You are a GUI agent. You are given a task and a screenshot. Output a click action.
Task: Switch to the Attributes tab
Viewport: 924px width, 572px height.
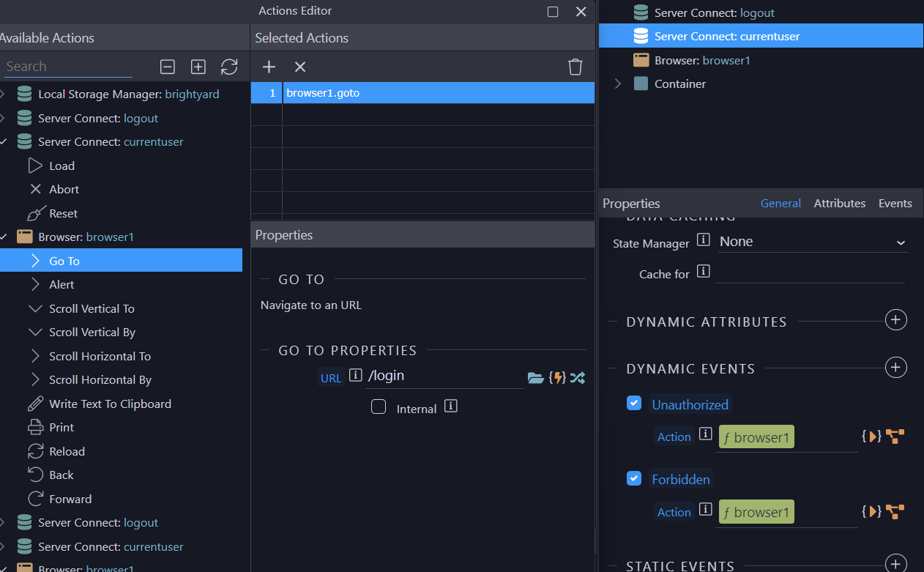point(839,203)
